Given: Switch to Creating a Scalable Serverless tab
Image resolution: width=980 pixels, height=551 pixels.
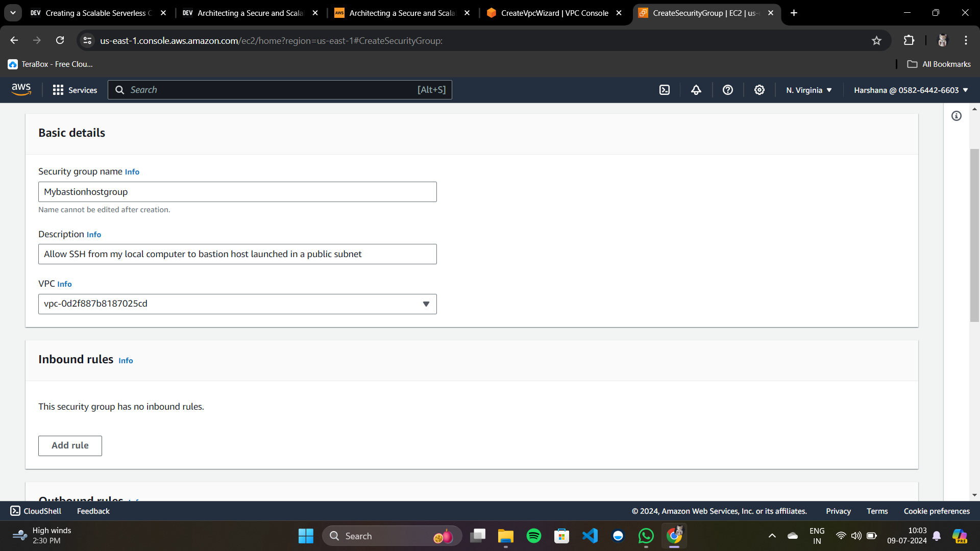Looking at the screenshot, I should (x=98, y=13).
